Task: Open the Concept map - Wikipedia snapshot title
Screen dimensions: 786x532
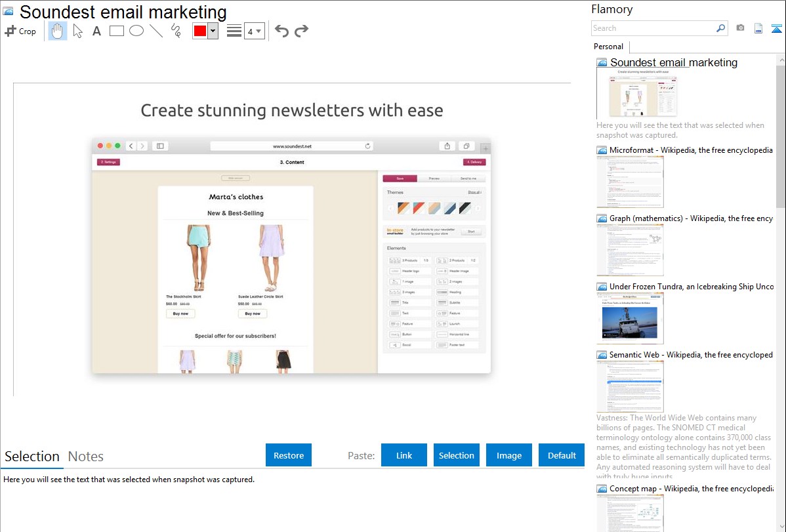Action: (x=692, y=488)
